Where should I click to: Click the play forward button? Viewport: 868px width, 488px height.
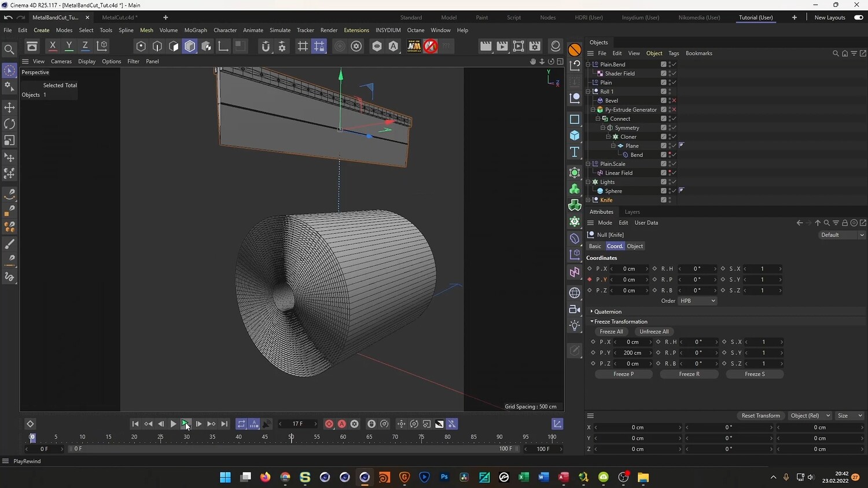point(173,424)
